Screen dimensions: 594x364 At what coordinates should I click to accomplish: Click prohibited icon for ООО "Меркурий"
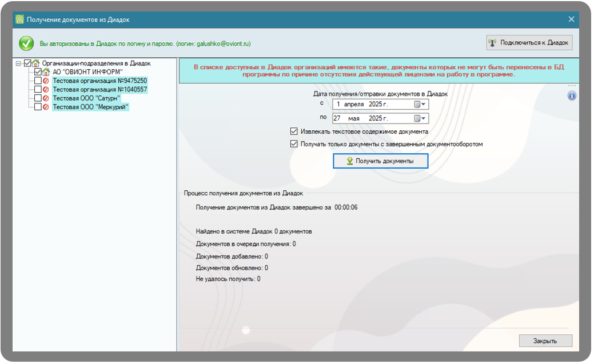(x=46, y=107)
